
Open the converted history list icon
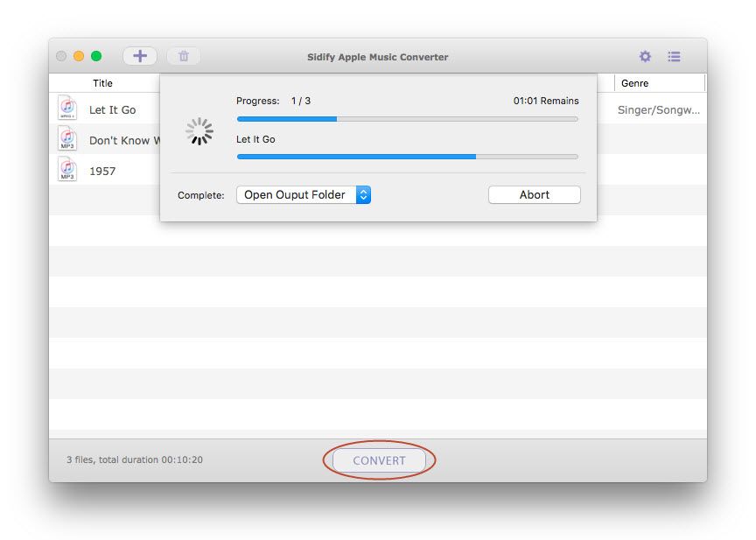[674, 56]
